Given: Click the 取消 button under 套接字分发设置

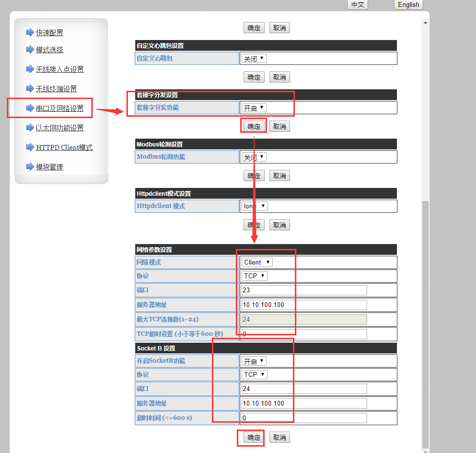Looking at the screenshot, I should (x=279, y=126).
